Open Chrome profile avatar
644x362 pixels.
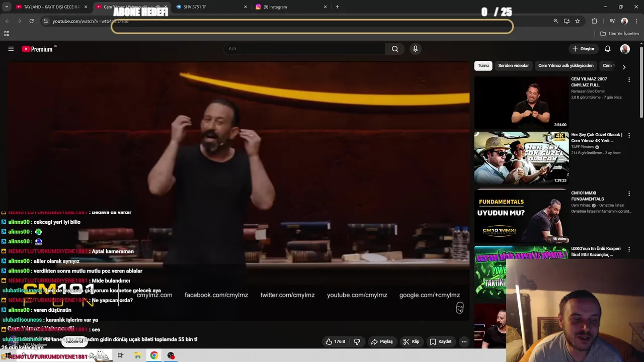click(x=624, y=21)
